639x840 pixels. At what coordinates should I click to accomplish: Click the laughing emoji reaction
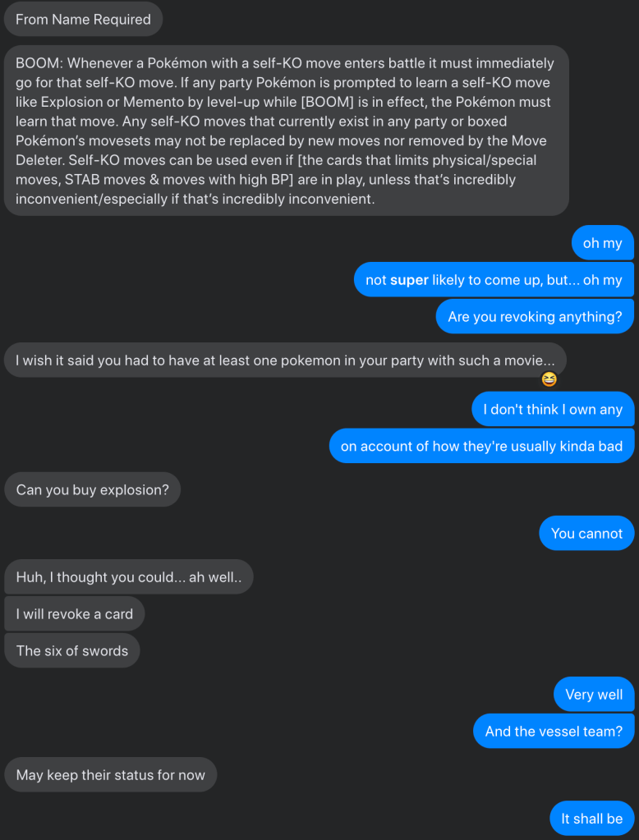549,379
